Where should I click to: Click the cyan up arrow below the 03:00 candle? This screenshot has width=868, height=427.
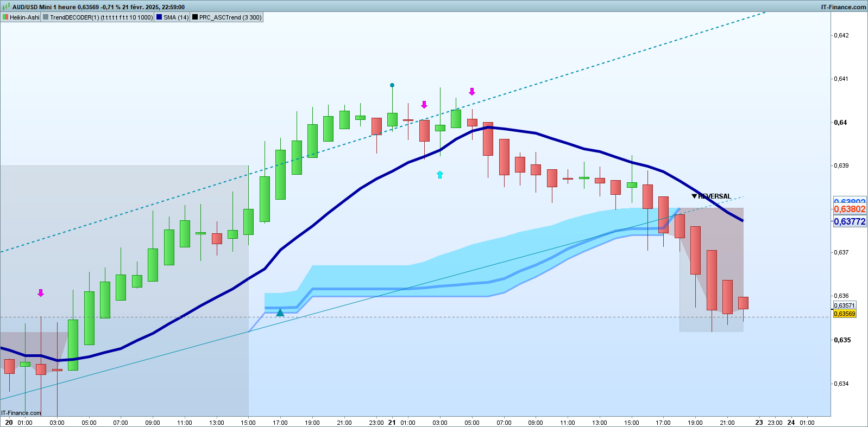440,175
